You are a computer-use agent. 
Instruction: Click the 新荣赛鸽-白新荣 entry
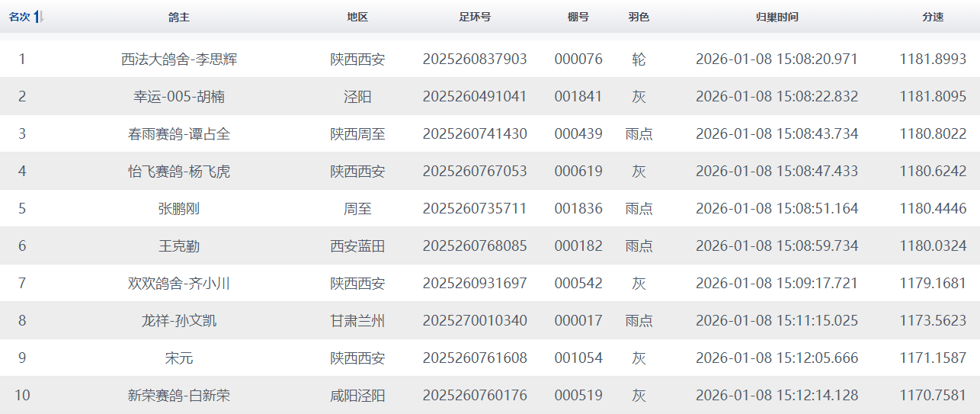(179, 395)
